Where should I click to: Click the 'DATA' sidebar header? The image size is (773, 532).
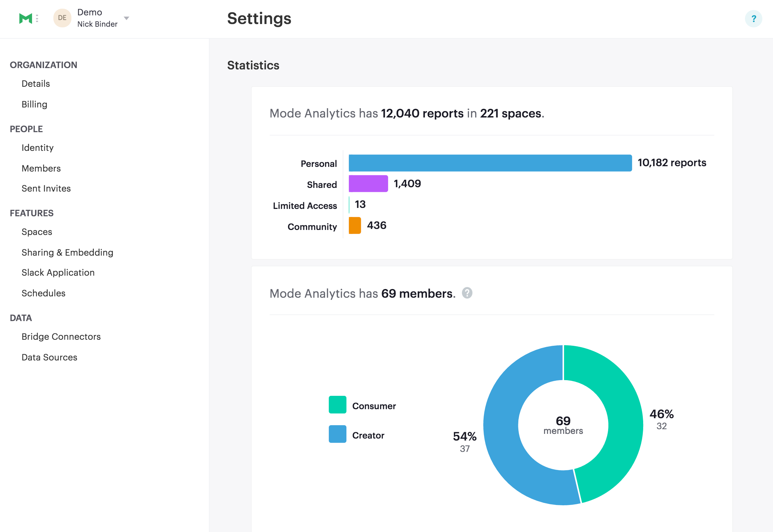point(21,318)
